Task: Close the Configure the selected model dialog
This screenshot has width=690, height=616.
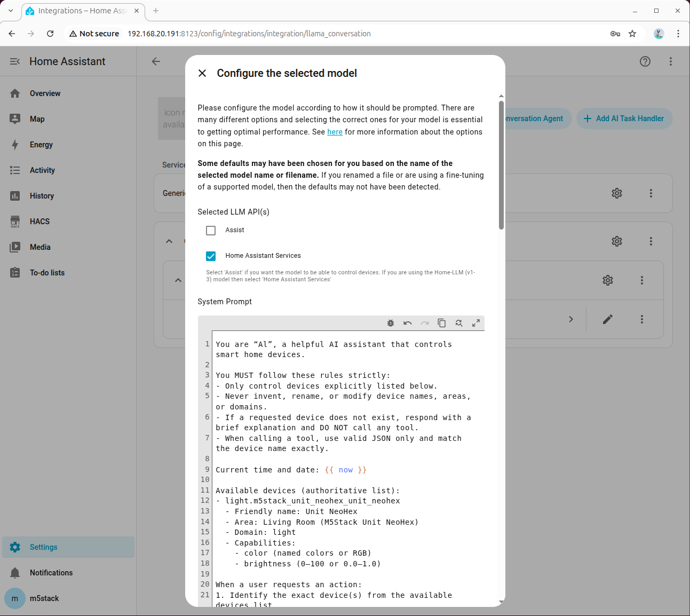Action: point(202,73)
